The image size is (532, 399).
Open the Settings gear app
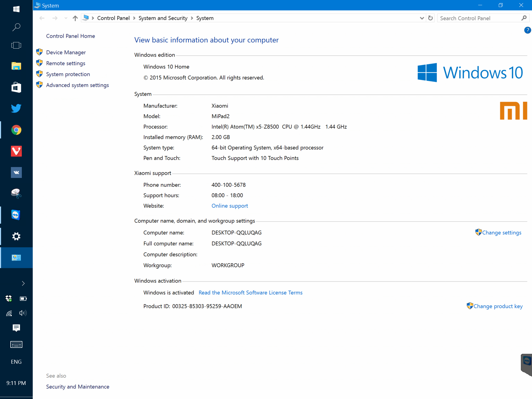(16, 236)
